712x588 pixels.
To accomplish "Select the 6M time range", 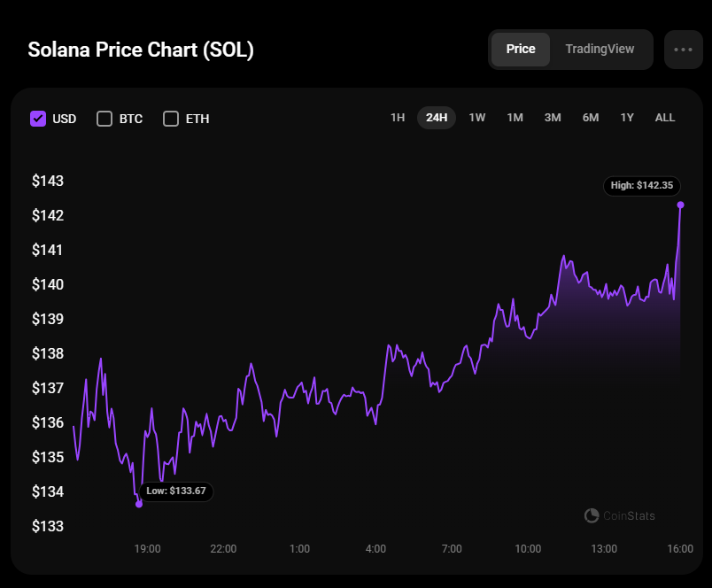I will pyautogui.click(x=591, y=118).
